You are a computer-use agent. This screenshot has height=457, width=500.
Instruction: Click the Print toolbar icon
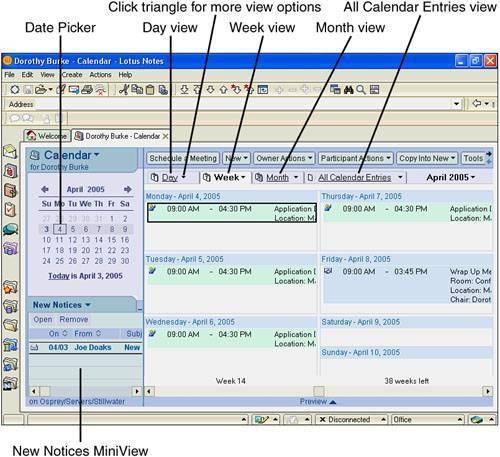(87, 89)
